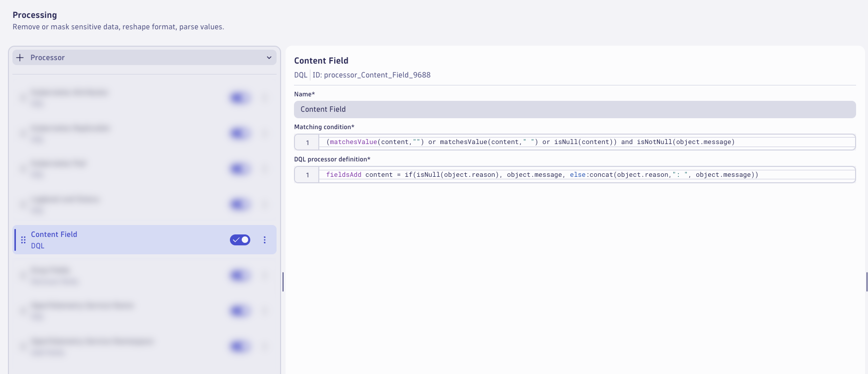Toggle the Content Field processor switch
The height and width of the screenshot is (374, 868).
point(240,240)
